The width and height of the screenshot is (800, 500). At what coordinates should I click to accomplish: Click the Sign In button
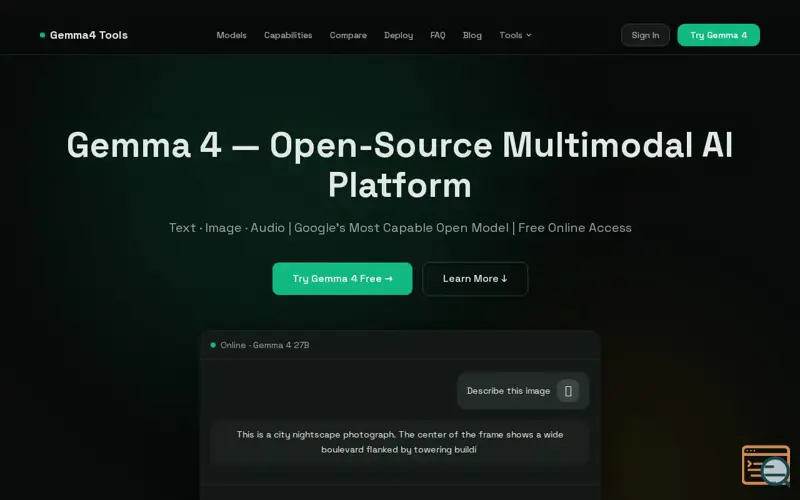(645, 35)
